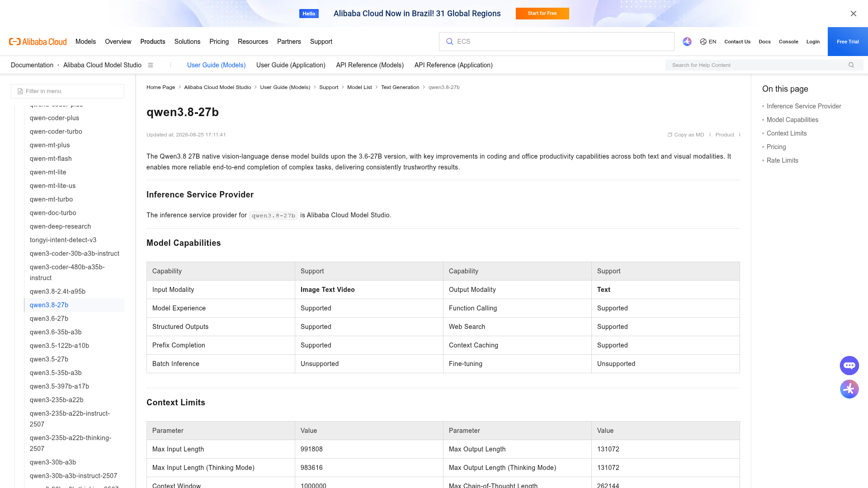Open the Overview menu item
The height and width of the screenshot is (488, 868).
[118, 42]
